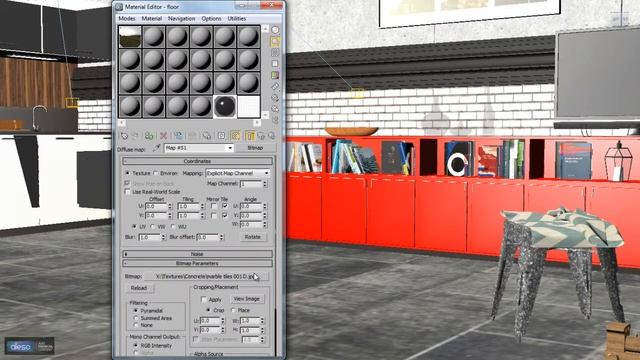Click the Blur value spinner arrows
The width and height of the screenshot is (640, 360).
[163, 237]
